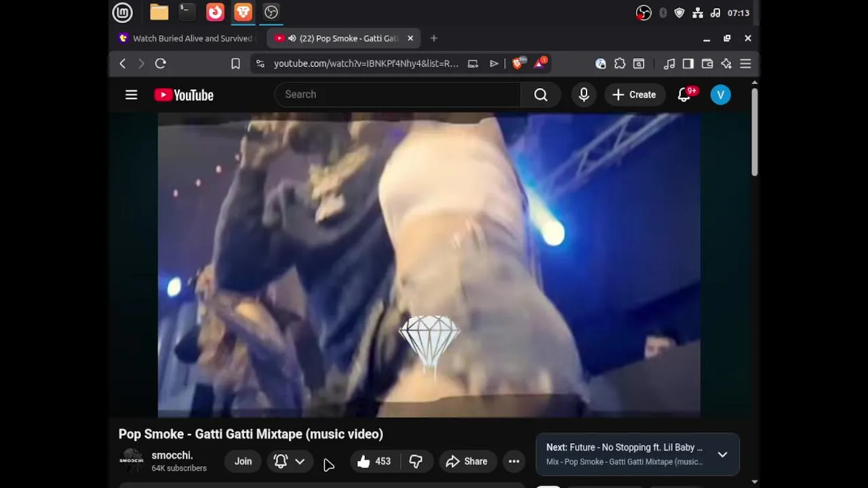Open the smocchi. channel avatar

point(132,461)
